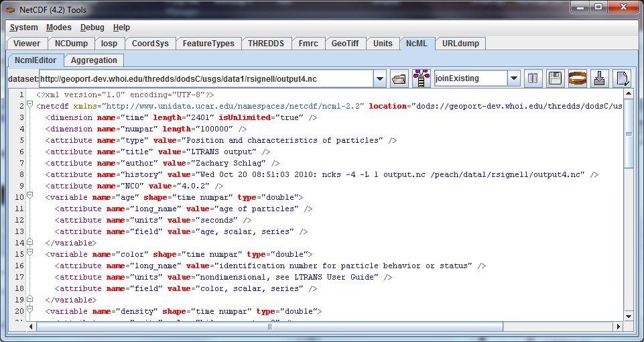This screenshot has height=342, width=644.
Task: Click the brown ring icon
Action: (578, 78)
